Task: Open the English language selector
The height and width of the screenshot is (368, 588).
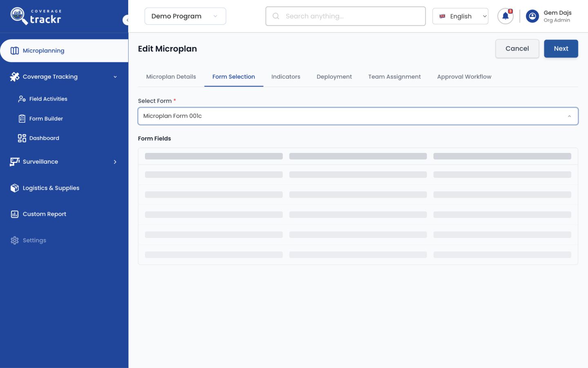Action: coord(460,16)
